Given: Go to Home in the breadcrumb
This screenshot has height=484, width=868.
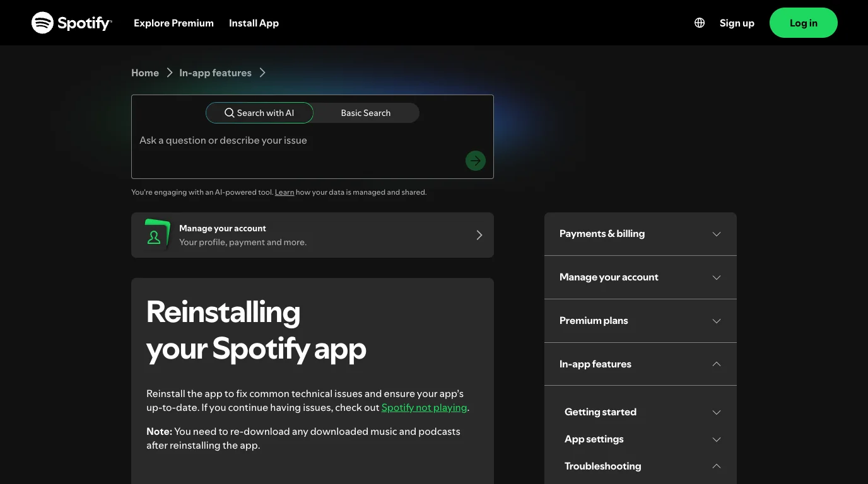Looking at the screenshot, I should (x=145, y=72).
